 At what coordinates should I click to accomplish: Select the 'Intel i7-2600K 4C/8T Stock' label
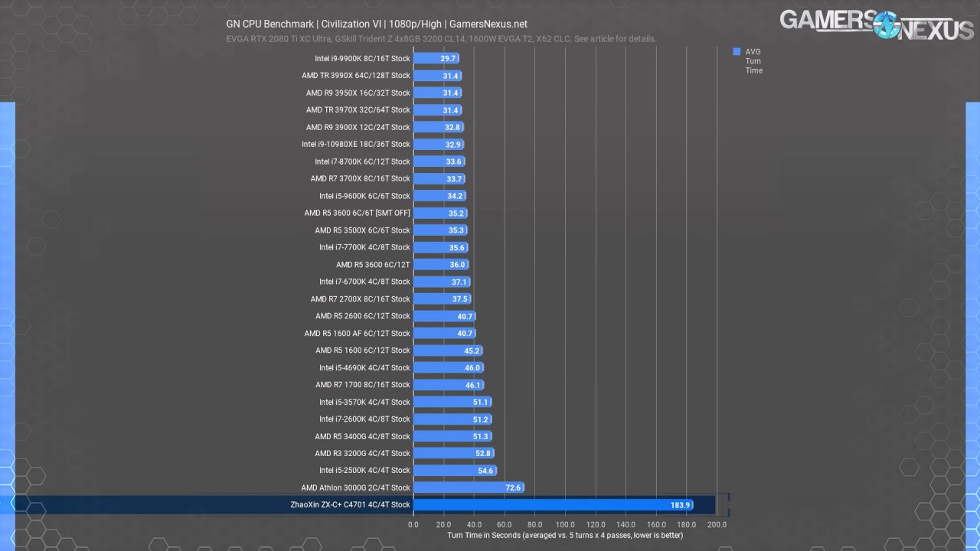[364, 419]
